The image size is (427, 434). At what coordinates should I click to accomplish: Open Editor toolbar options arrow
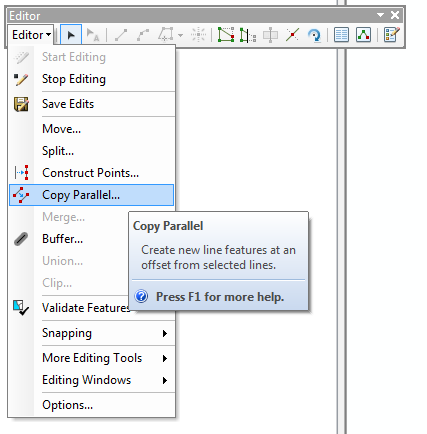(x=380, y=15)
